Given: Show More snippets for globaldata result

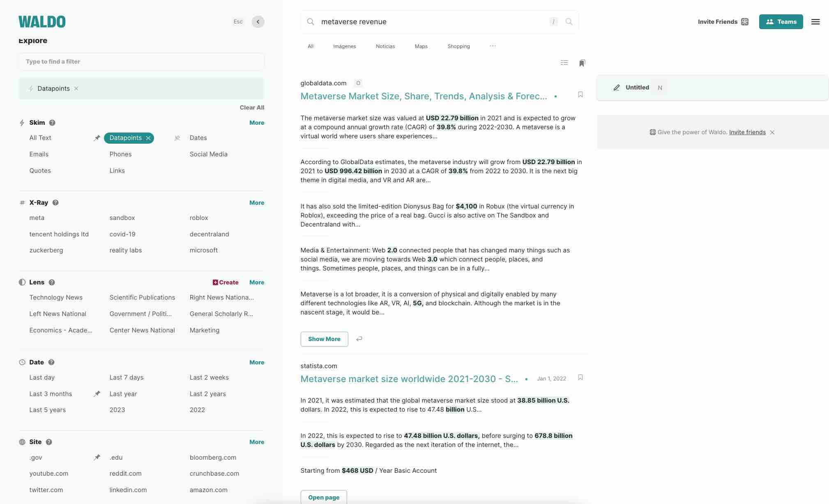Looking at the screenshot, I should pyautogui.click(x=324, y=339).
